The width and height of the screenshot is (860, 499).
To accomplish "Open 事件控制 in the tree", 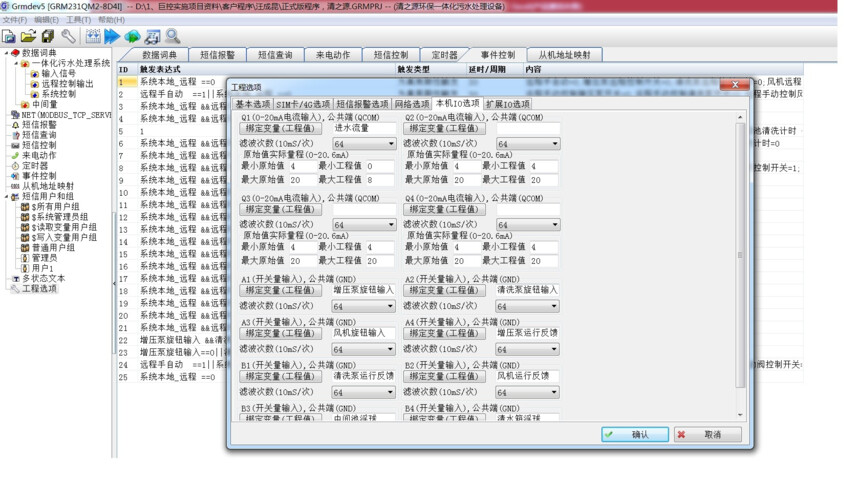I will click(x=38, y=176).
